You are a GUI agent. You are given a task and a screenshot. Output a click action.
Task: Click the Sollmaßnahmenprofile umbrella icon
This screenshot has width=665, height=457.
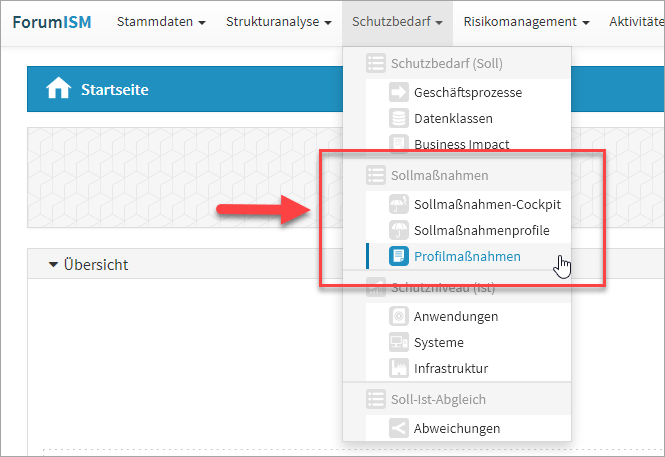[399, 231]
